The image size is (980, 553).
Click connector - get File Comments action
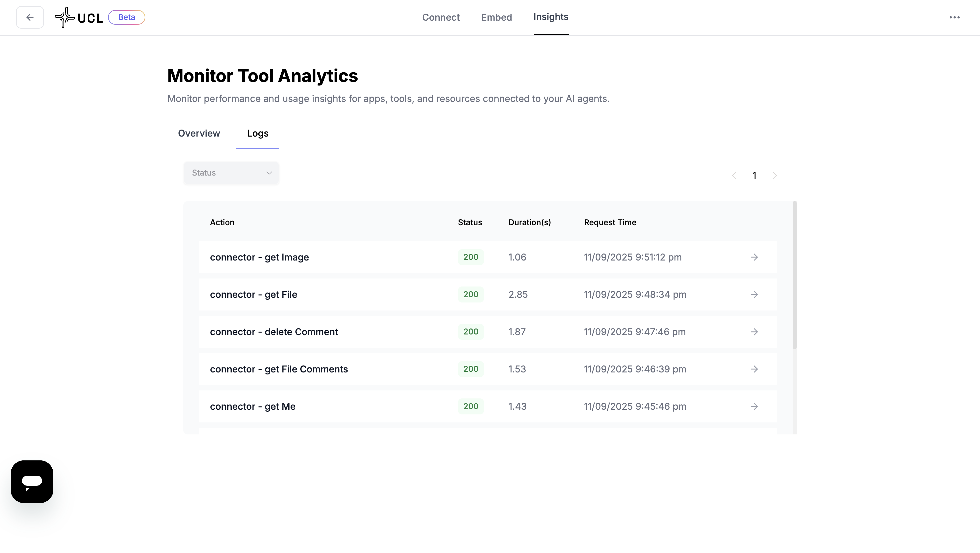point(279,369)
